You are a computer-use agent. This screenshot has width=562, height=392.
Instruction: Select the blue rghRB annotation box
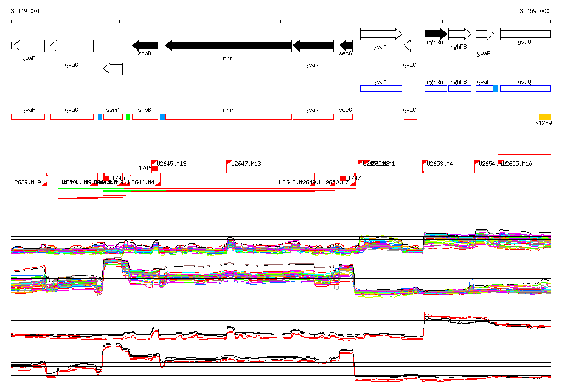click(x=460, y=88)
